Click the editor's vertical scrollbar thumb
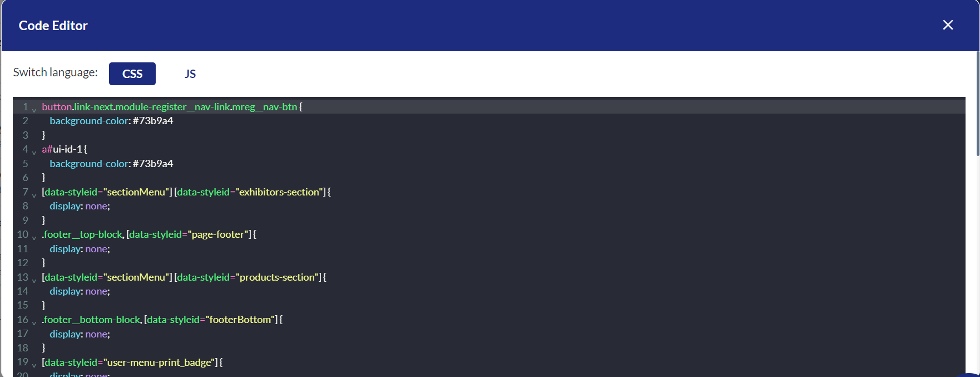Screen dimensions: 980x377 click(x=977, y=104)
